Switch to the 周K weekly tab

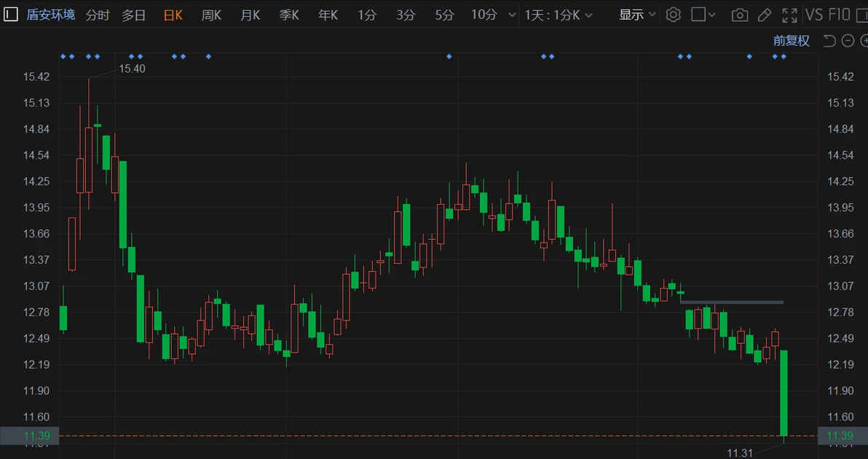(x=211, y=15)
